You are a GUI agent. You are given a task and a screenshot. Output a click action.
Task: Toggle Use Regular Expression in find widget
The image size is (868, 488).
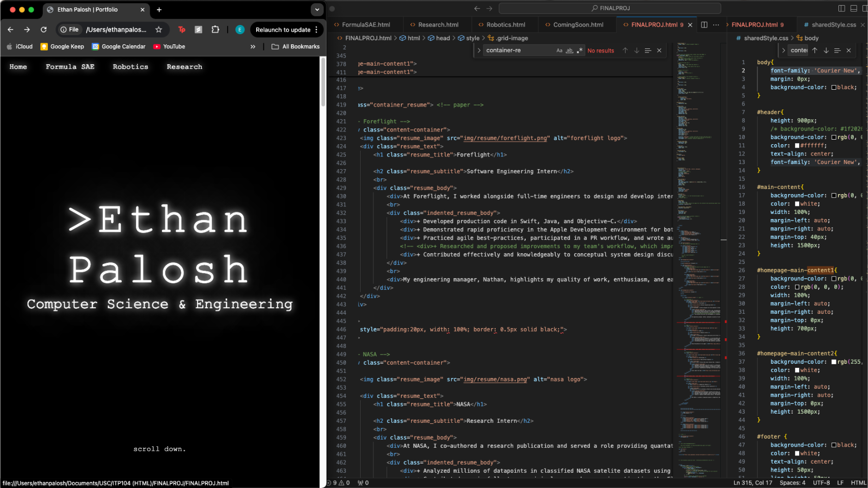(579, 50)
